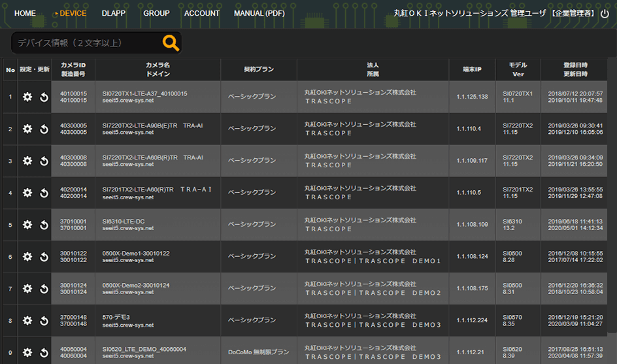Viewport: 617px width, 364px height.
Task: Open the DLAPP menu item
Action: 114,13
